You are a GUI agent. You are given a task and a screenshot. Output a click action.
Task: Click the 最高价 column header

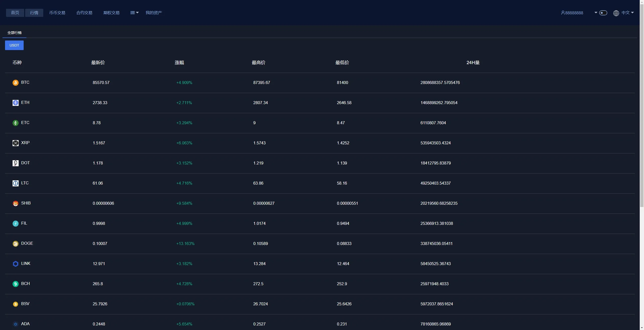click(259, 63)
